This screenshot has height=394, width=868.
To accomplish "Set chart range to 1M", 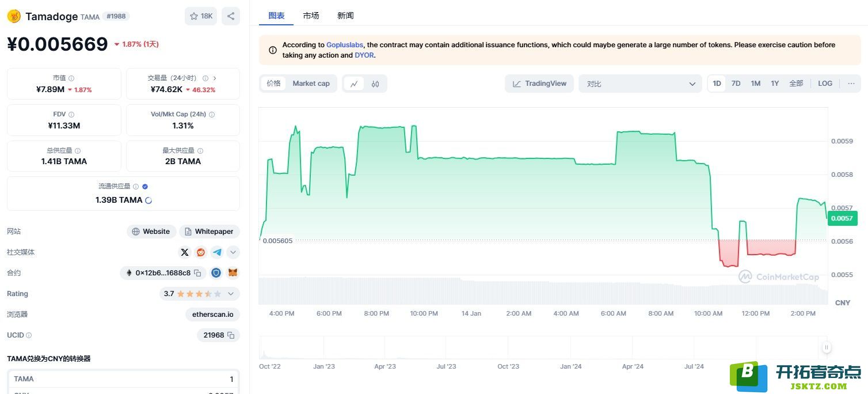I will 756,84.
